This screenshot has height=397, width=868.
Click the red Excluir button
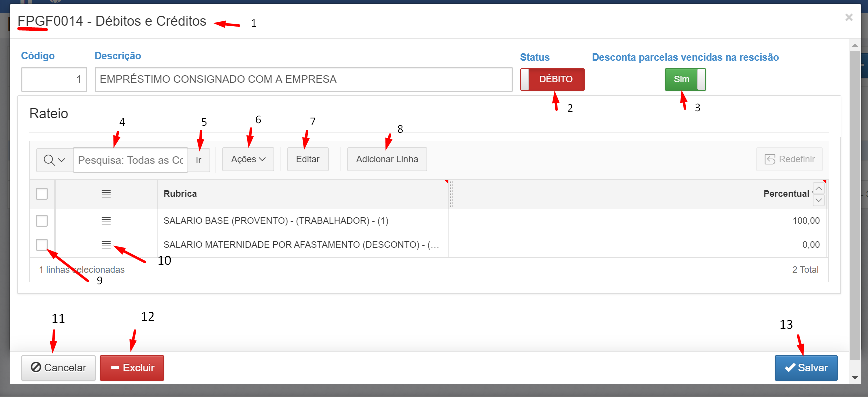click(132, 368)
